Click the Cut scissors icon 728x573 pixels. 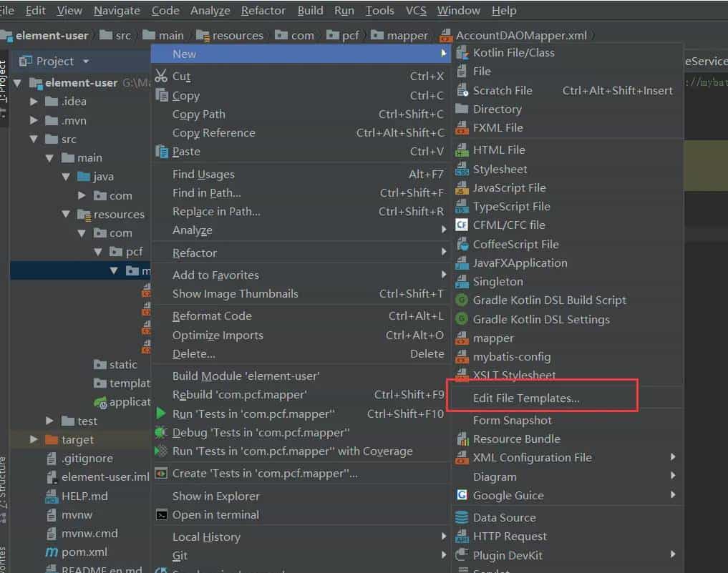(161, 77)
